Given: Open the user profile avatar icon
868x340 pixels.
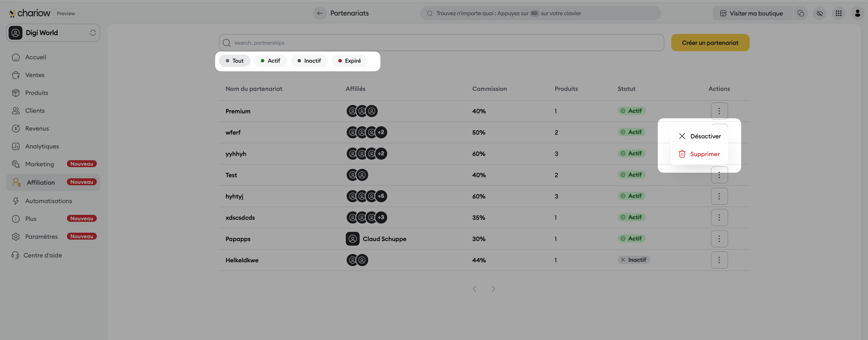Looking at the screenshot, I should (x=857, y=13).
